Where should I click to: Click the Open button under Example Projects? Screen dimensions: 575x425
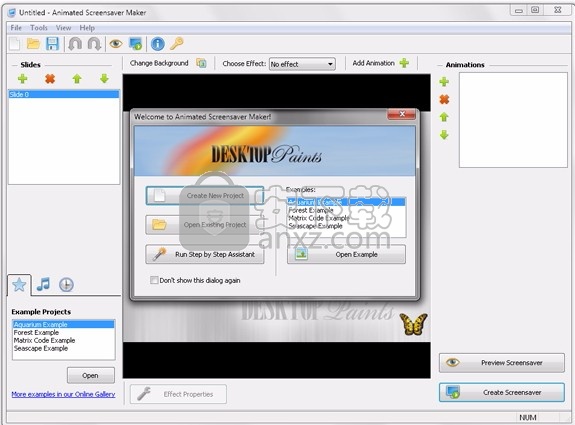(91, 375)
